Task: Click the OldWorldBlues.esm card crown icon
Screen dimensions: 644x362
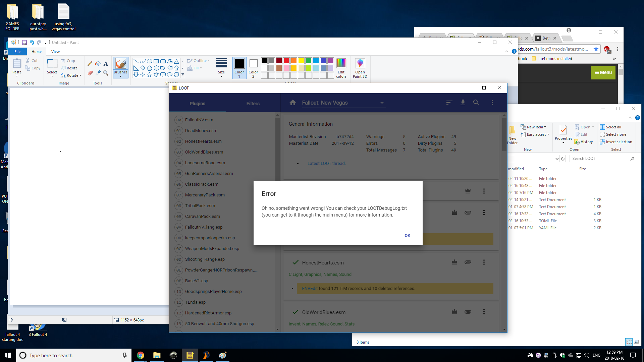Action: [454, 312]
